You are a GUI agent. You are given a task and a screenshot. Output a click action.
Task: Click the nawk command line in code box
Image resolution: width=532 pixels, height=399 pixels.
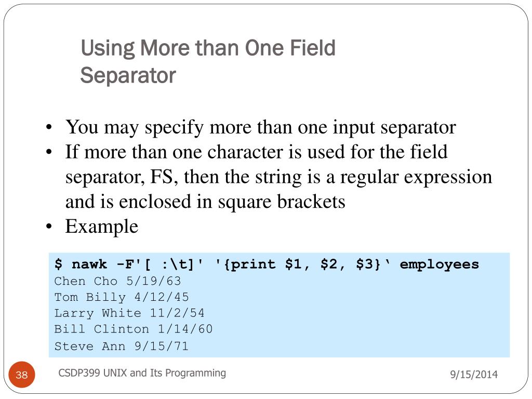[267, 264]
